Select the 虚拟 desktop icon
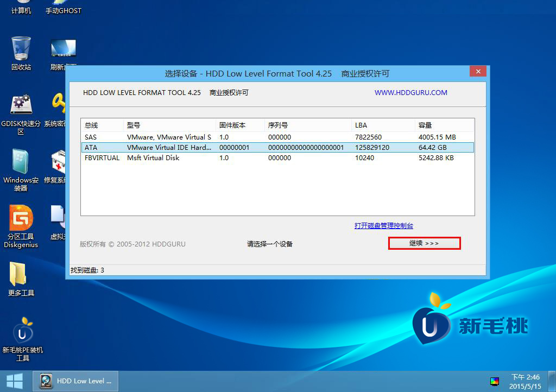 (x=58, y=222)
